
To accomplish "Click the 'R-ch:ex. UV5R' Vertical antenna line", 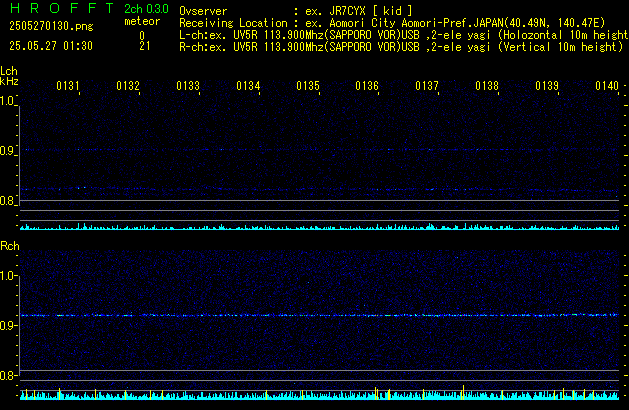I will [401, 47].
